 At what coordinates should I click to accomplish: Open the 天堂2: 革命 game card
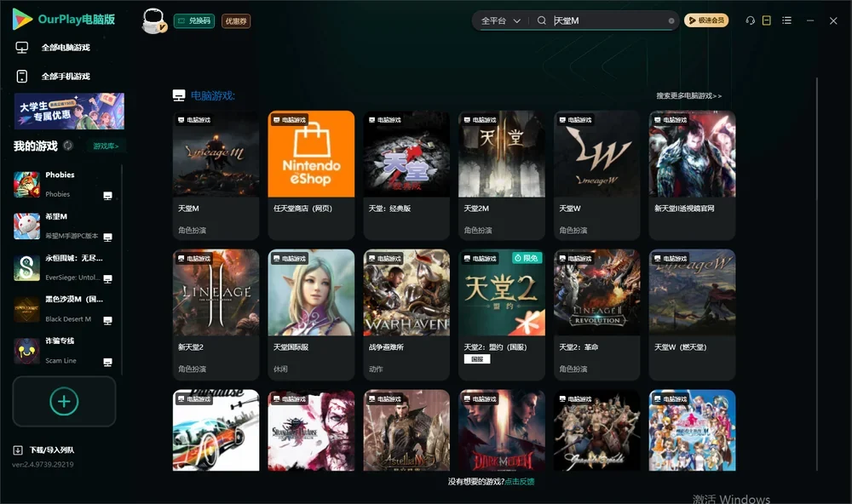596,314
